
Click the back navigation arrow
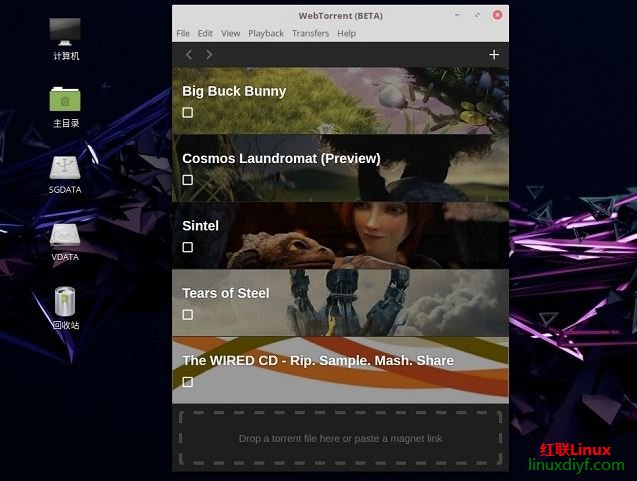click(x=189, y=55)
